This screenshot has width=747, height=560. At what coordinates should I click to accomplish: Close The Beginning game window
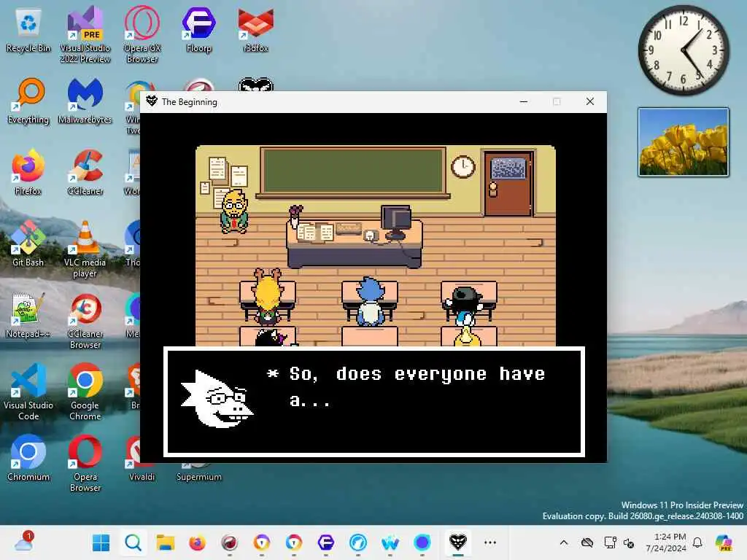589,101
